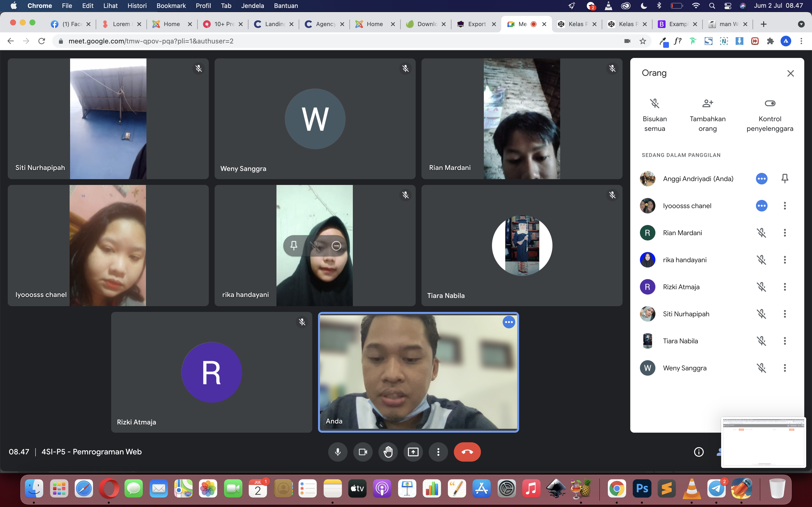Toggle the camera in the call bar

click(x=363, y=452)
